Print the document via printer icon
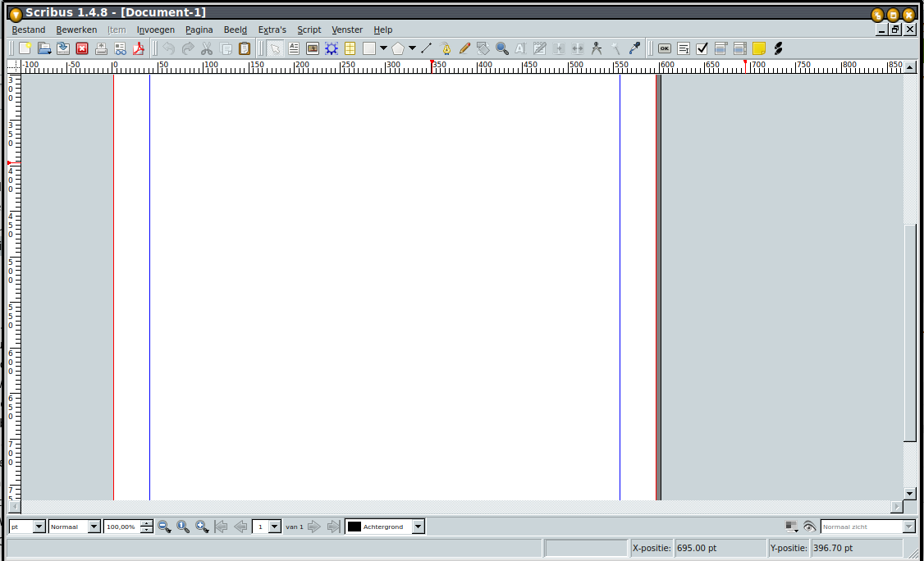924x561 pixels. (x=101, y=48)
